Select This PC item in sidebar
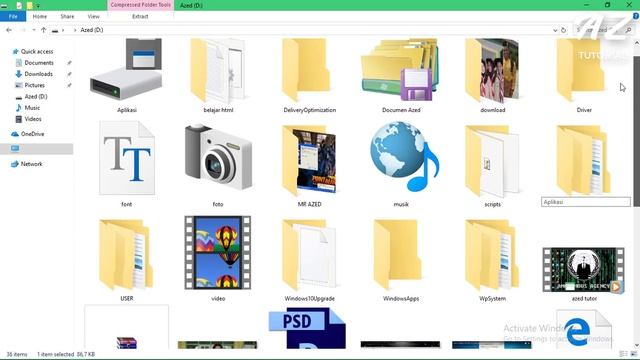 pos(37,149)
